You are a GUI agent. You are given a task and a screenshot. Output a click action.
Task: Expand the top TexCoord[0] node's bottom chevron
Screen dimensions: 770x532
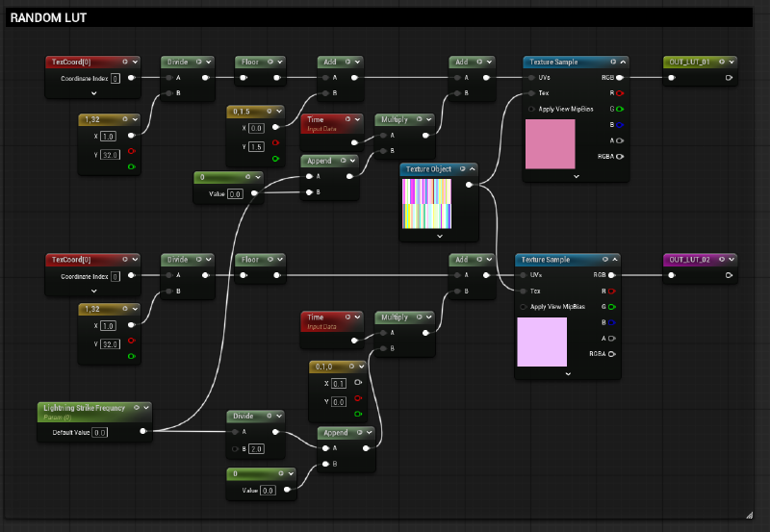[93, 93]
